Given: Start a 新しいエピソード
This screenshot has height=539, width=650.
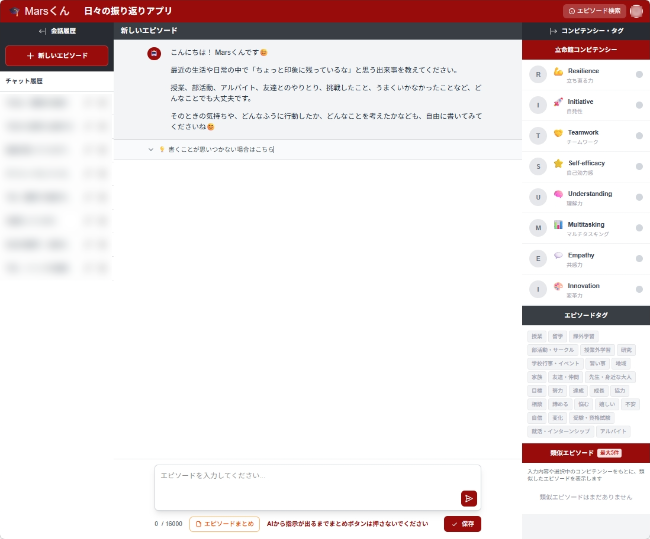Looking at the screenshot, I should point(56,56).
